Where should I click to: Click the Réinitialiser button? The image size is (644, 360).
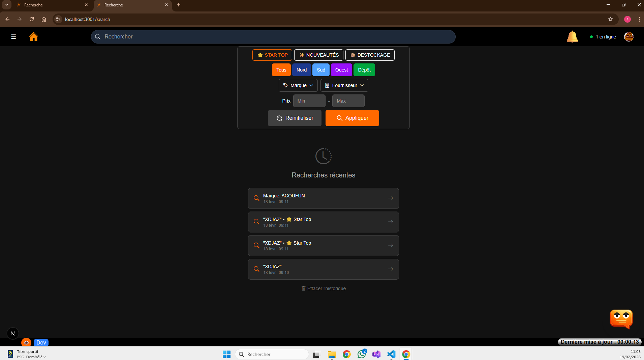tap(294, 118)
